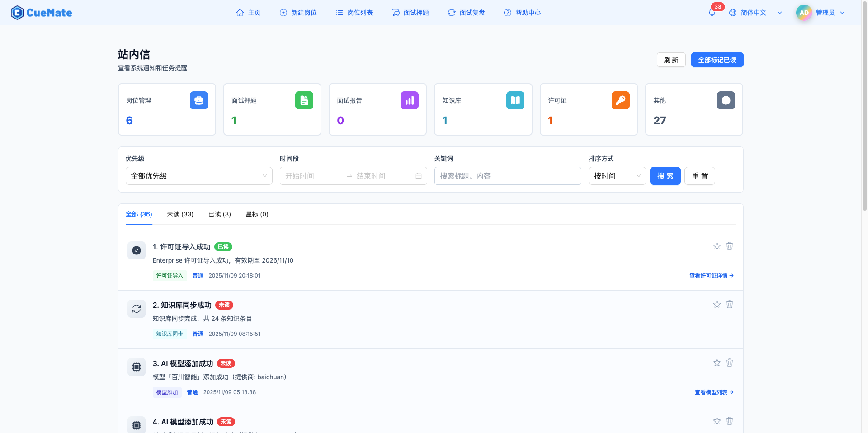The height and width of the screenshot is (433, 868).
Task: Open the 岗位管理 briefcase icon card
Action: coord(199,100)
